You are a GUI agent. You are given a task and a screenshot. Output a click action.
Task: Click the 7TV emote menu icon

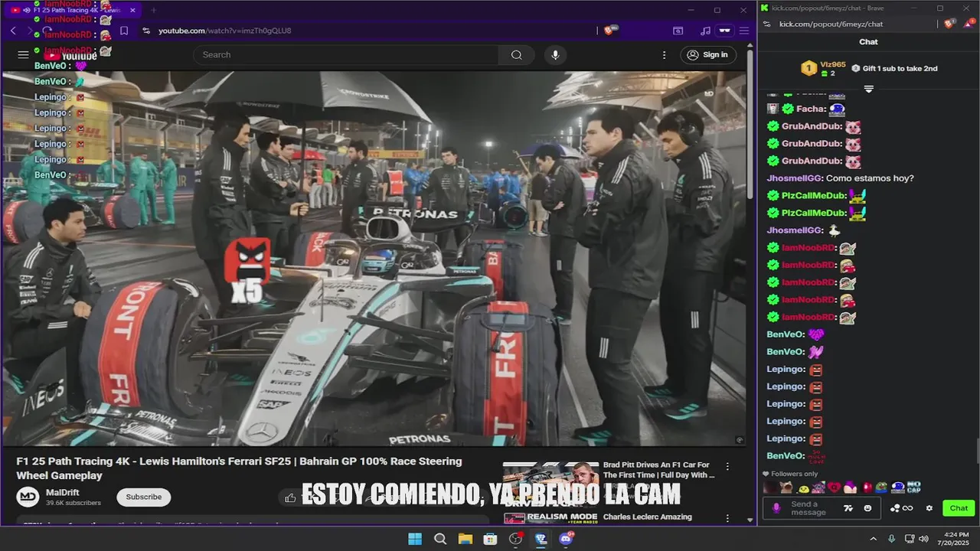pyautogui.click(x=848, y=508)
